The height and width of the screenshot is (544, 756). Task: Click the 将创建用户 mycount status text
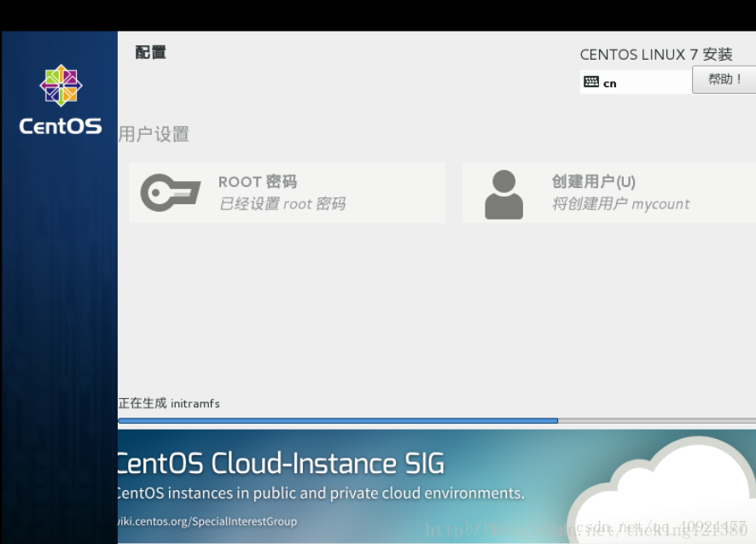tap(621, 204)
